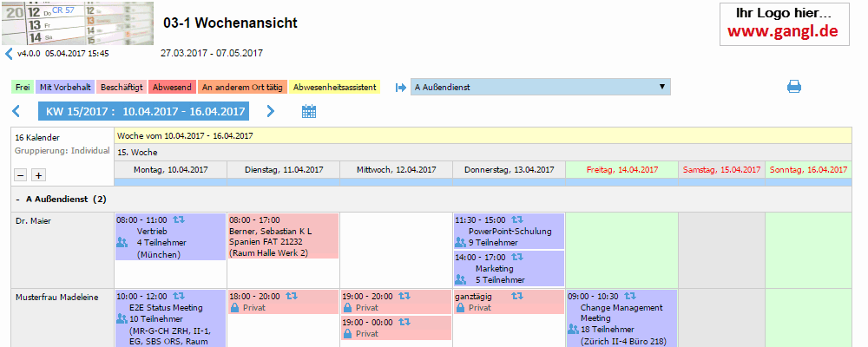The height and width of the screenshot is (347, 868).
Task: Expand all groups with plus button
Action: 38,174
